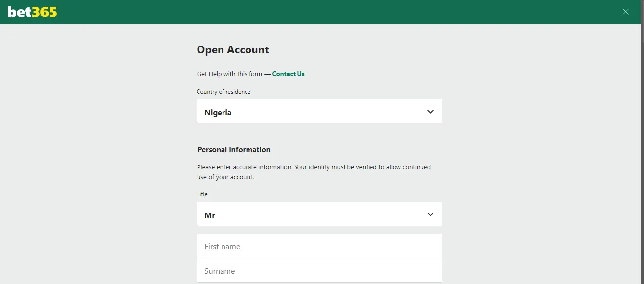The height and width of the screenshot is (284, 644).
Task: Open the Contact Us link
Action: click(x=288, y=74)
